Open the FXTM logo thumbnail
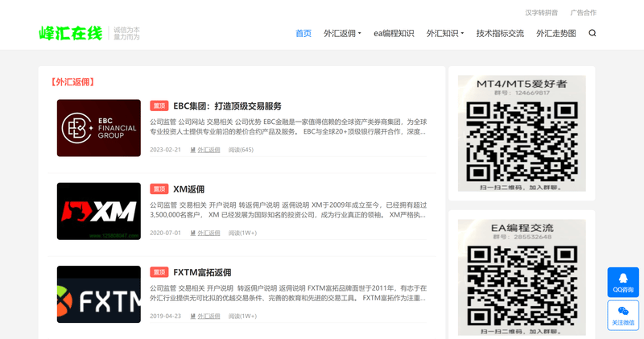The height and width of the screenshot is (339, 644). pyautogui.click(x=98, y=294)
